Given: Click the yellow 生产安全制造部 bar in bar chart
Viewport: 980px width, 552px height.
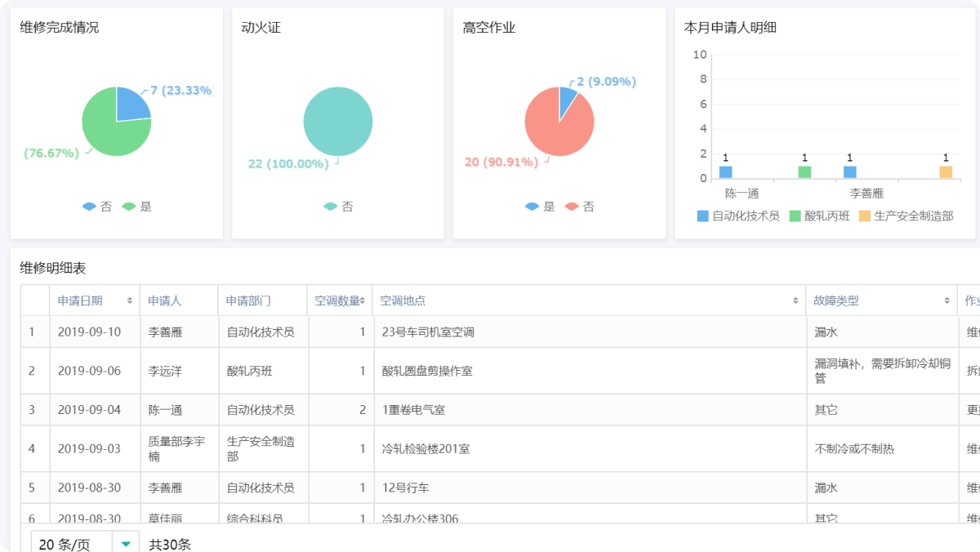Looking at the screenshot, I should coord(946,172).
